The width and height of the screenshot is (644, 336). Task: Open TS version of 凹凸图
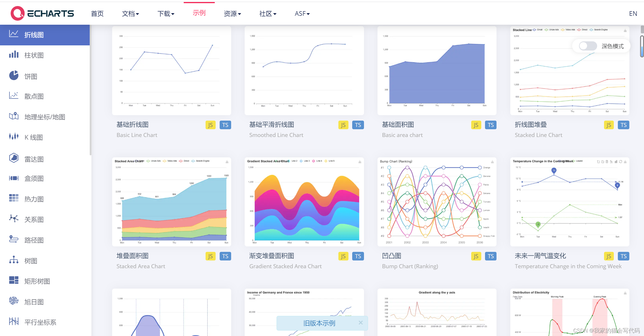tap(490, 256)
